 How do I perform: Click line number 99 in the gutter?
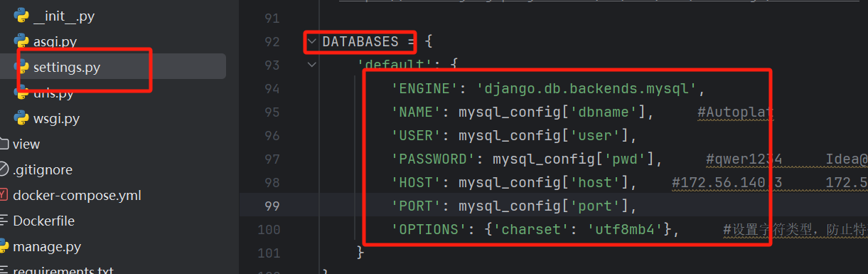click(x=272, y=206)
